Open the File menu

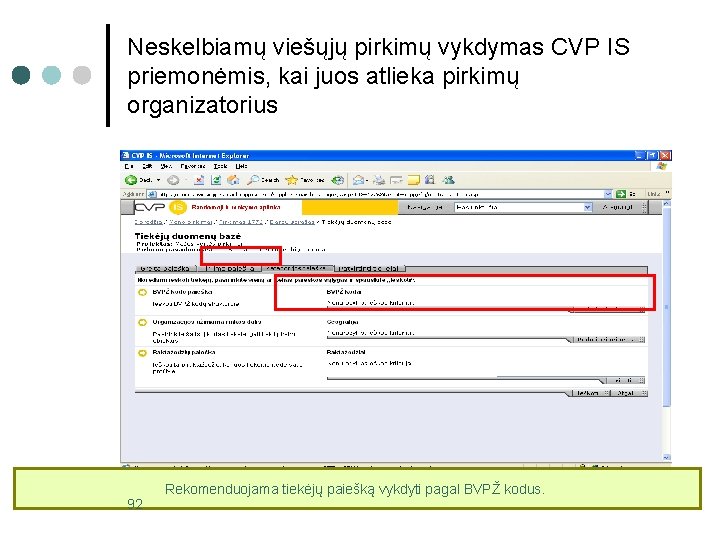coord(129,166)
